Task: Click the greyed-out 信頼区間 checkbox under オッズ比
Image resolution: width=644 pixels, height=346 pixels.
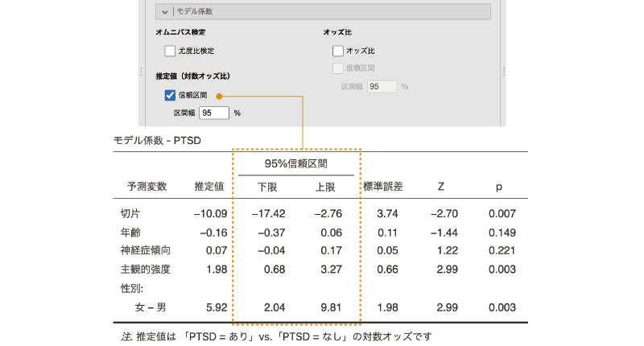Action: pyautogui.click(x=338, y=68)
